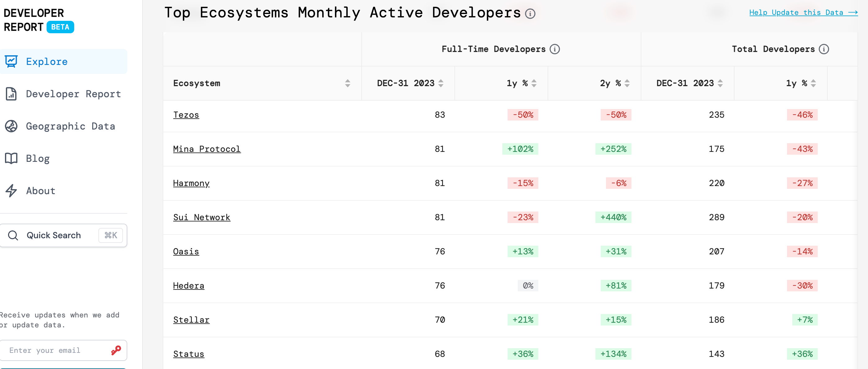
Task: Sort table by Ecosystem column arrows
Action: point(347,83)
